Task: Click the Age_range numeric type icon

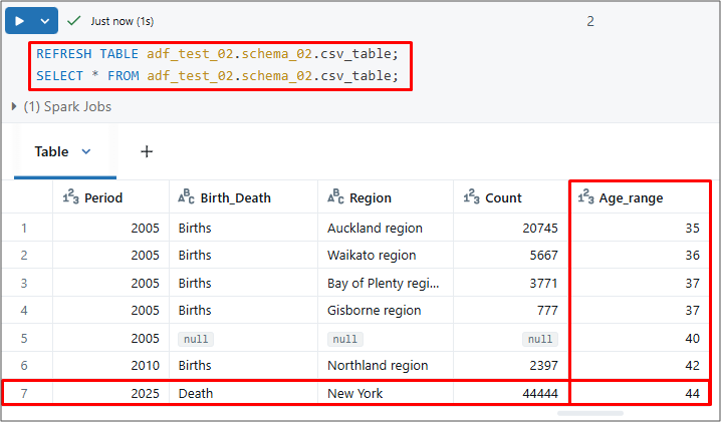Action: point(586,198)
